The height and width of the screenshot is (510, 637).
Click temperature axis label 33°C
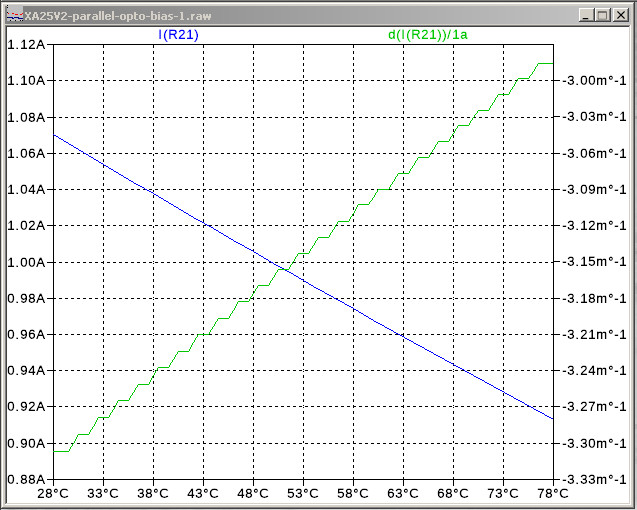(103, 494)
